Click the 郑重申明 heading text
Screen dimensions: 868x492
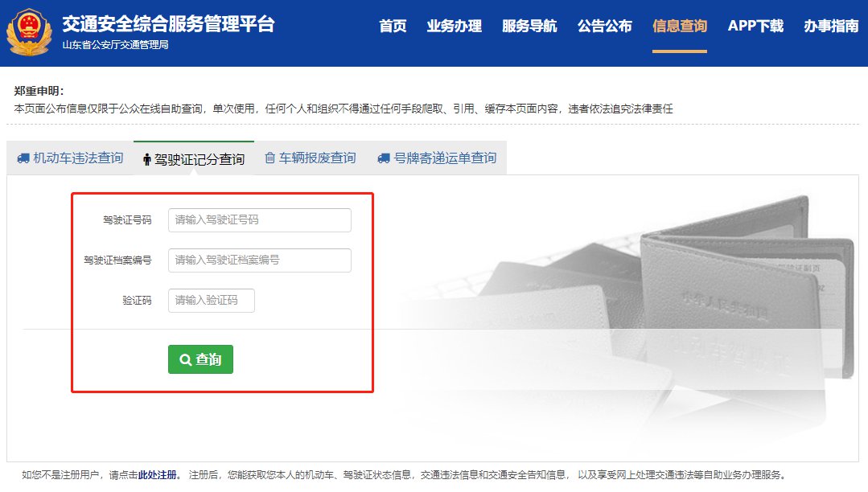click(x=39, y=92)
